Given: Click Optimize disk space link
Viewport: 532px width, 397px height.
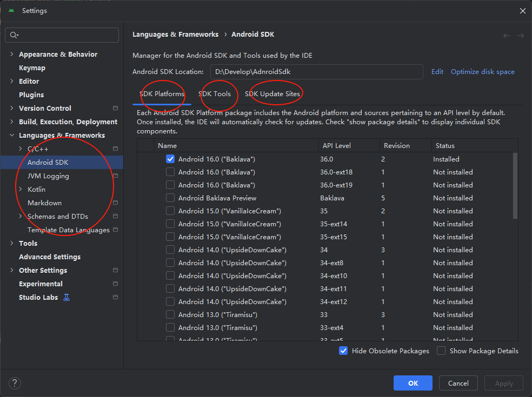Looking at the screenshot, I should point(482,71).
